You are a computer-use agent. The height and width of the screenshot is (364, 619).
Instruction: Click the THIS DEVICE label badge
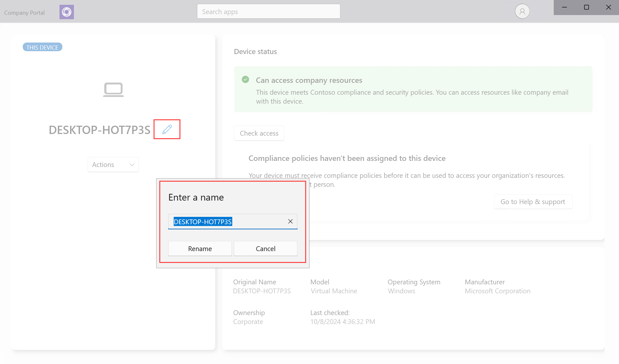click(x=42, y=47)
